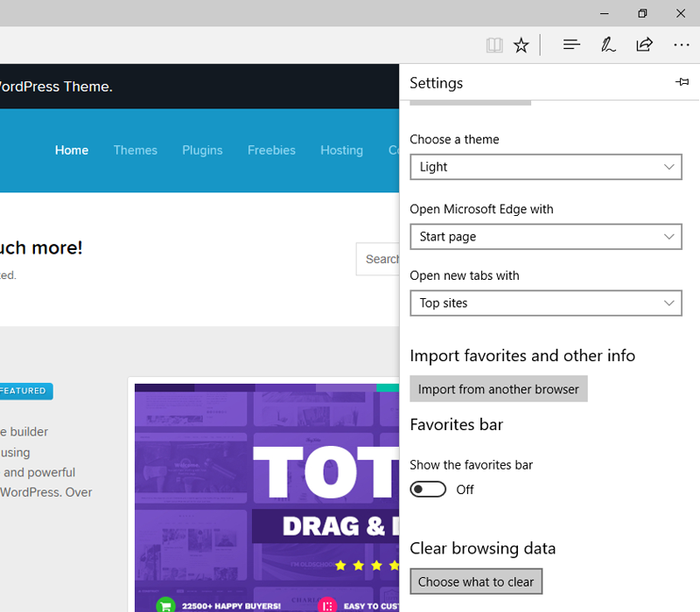Click 'Clear browsing data' heading
Viewport: 700px width, 612px height.
point(483,548)
